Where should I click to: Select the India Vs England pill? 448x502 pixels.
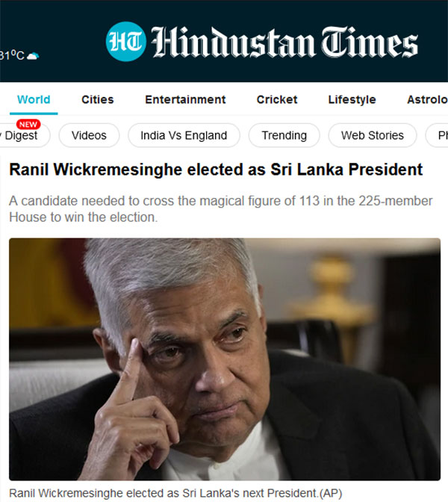click(184, 135)
